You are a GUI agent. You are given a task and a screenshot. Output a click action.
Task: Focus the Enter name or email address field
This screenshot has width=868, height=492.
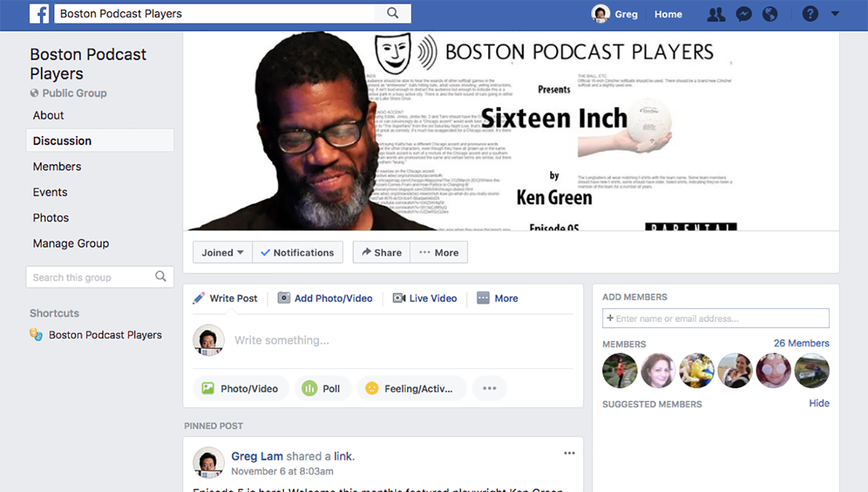click(716, 318)
